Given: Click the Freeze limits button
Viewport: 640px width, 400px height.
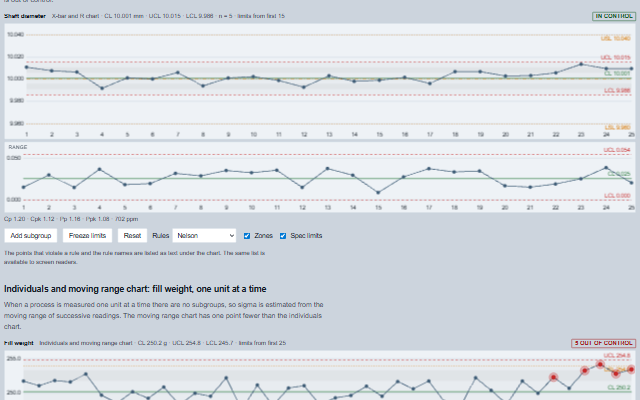Looking at the screenshot, I should coord(87,236).
